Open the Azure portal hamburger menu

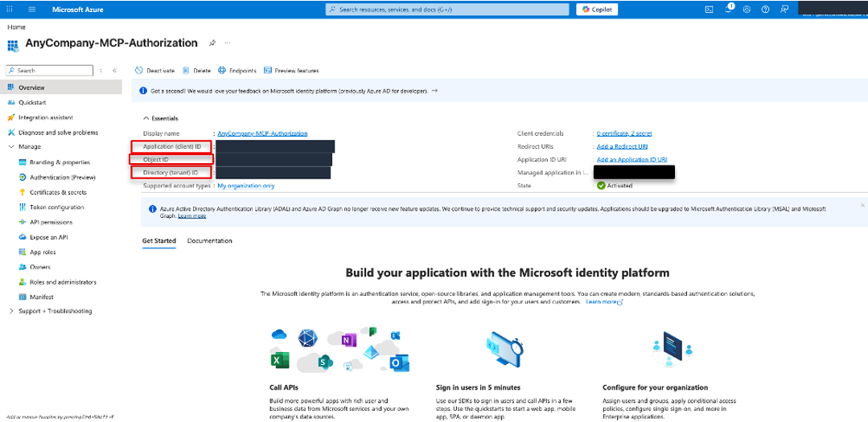(31, 10)
